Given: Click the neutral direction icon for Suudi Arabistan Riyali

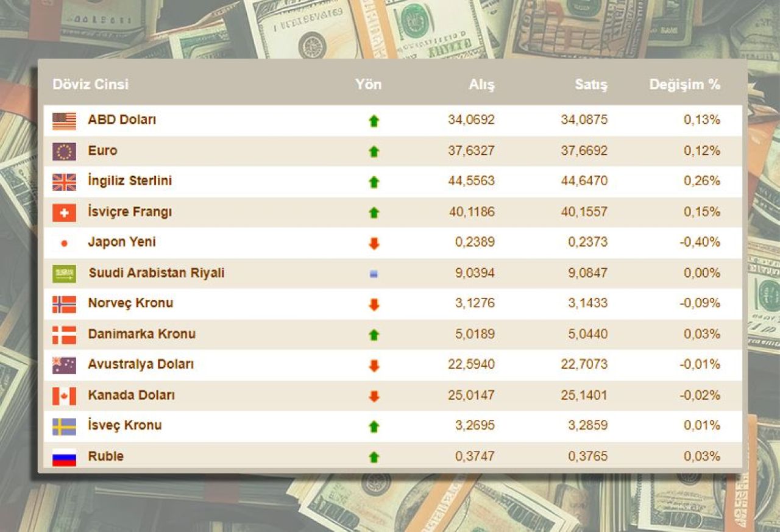Looking at the screenshot, I should (x=374, y=274).
